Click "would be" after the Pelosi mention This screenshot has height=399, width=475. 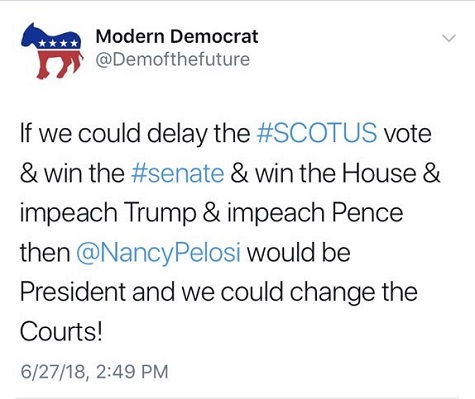point(298,252)
